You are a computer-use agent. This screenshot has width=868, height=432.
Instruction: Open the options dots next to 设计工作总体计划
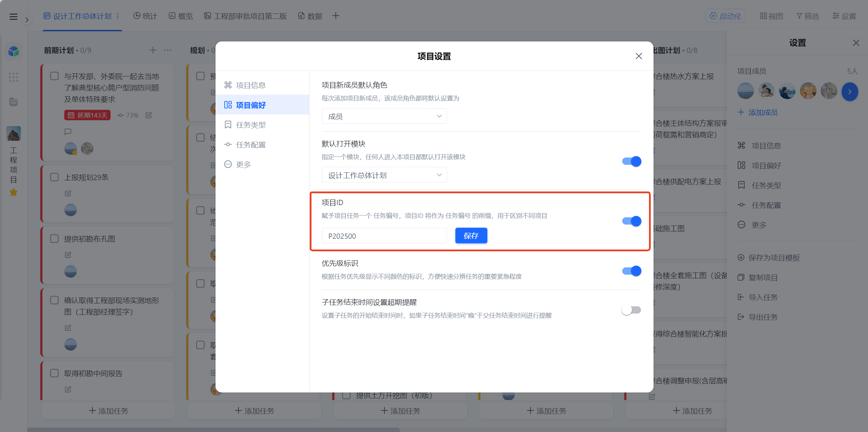click(x=118, y=16)
